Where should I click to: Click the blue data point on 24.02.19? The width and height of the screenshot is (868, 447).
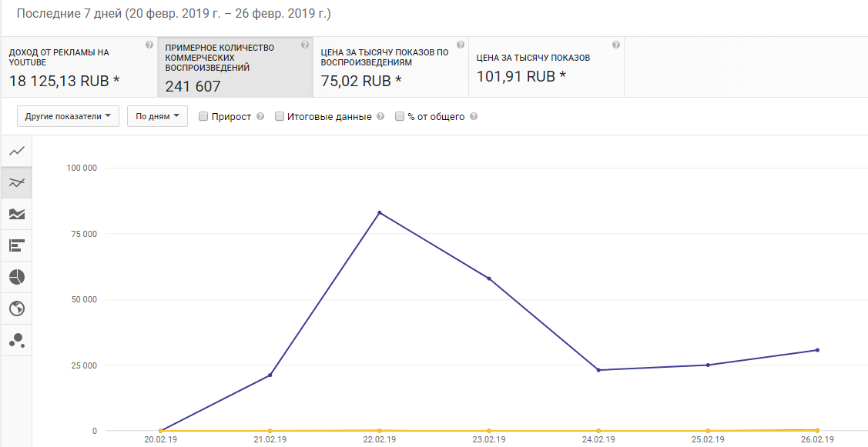598,370
